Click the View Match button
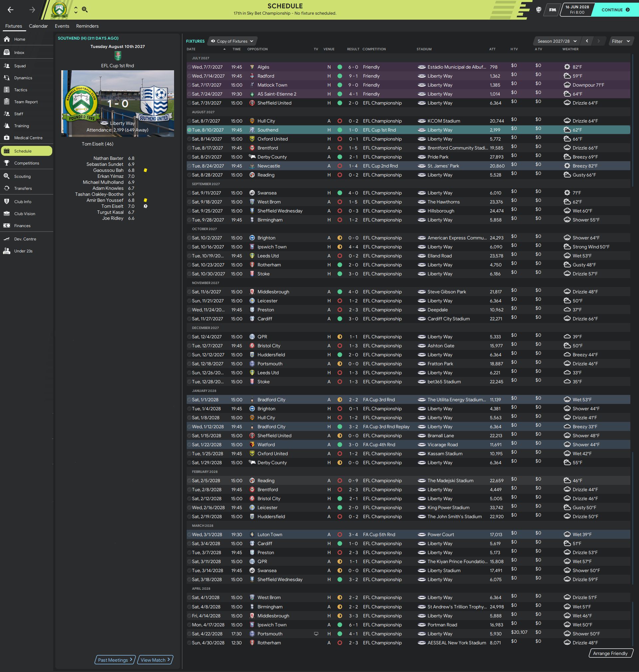639x672 pixels. point(155,660)
